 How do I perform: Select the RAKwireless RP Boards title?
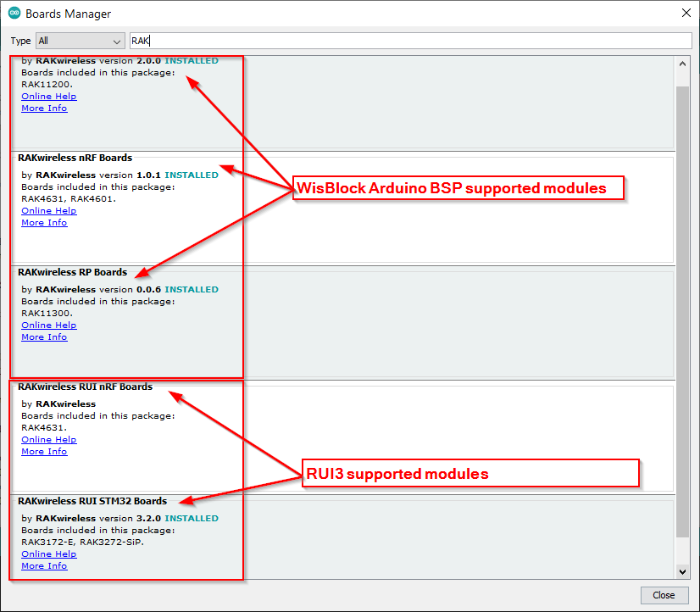pyautogui.click(x=72, y=272)
